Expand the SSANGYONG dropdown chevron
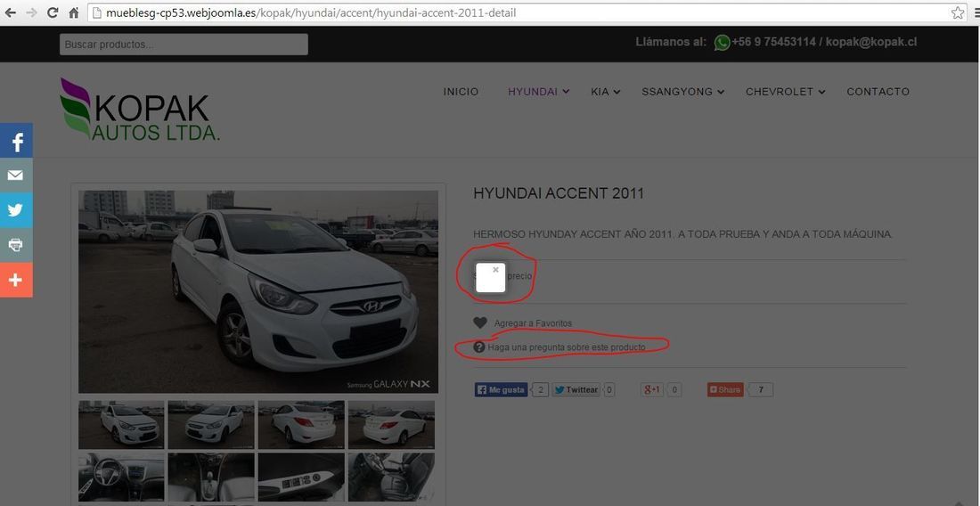Image resolution: width=980 pixels, height=506 pixels. coord(721,92)
